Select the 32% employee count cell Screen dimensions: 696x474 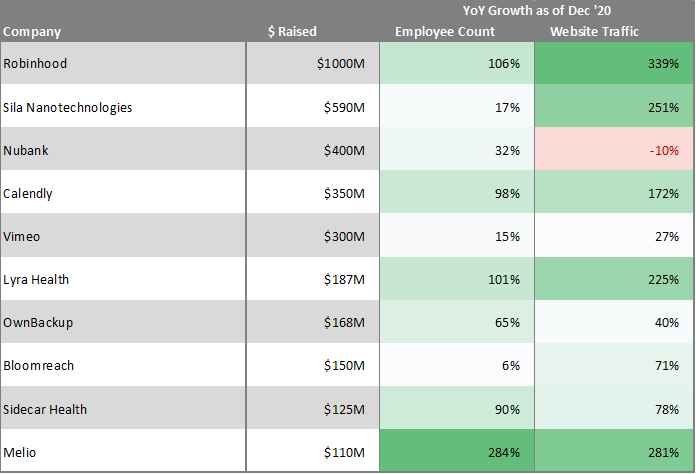pos(457,149)
